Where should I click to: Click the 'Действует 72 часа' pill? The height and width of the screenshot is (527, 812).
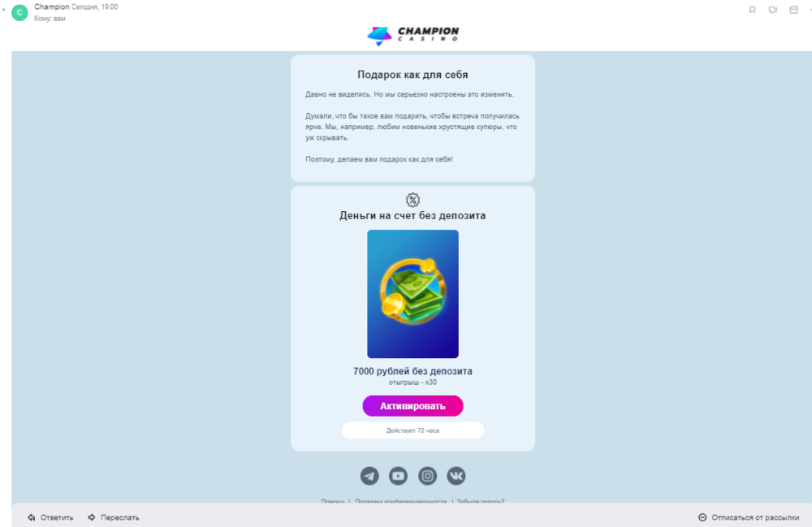click(x=412, y=430)
